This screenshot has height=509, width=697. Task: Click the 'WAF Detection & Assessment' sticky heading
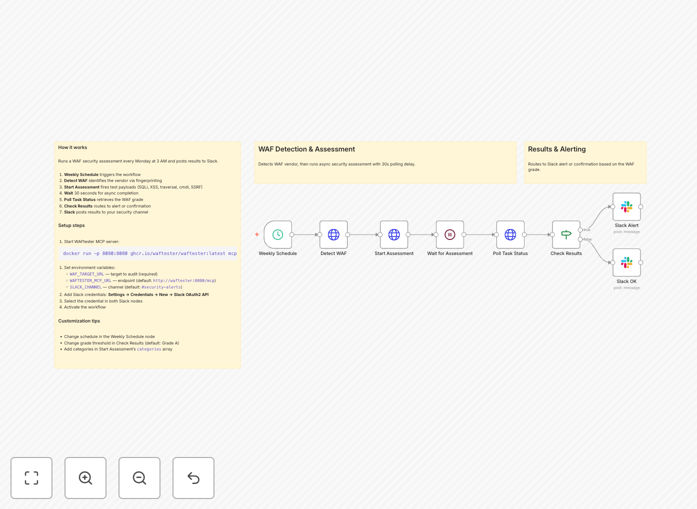coord(306,149)
